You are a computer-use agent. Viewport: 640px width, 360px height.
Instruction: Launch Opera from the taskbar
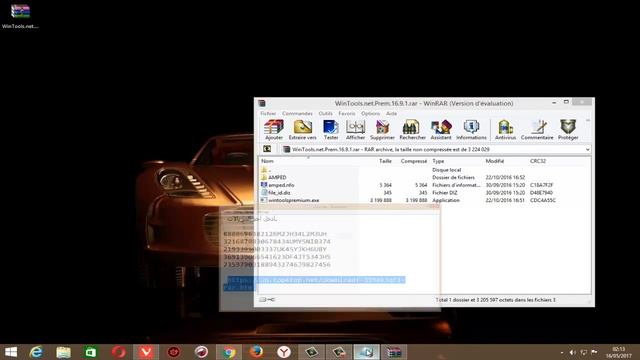(118, 352)
